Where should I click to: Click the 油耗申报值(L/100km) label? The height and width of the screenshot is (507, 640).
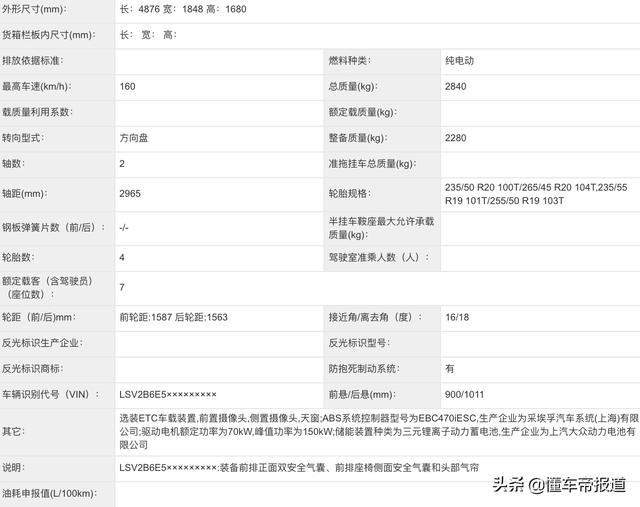click(49, 493)
